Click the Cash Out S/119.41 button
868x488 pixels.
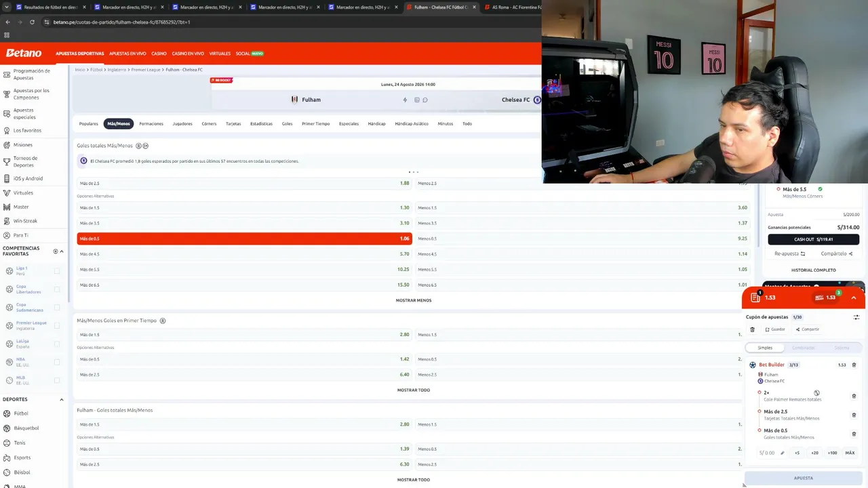(x=814, y=239)
